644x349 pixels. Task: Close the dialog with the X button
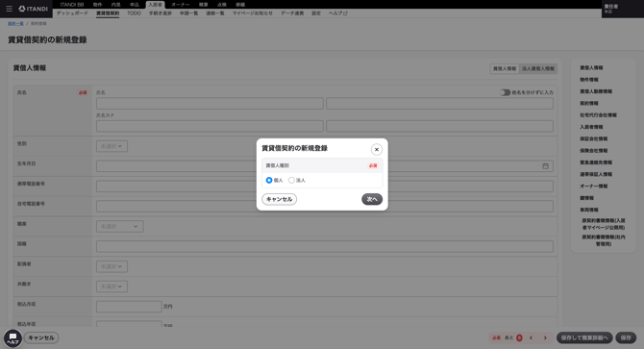coord(376,149)
